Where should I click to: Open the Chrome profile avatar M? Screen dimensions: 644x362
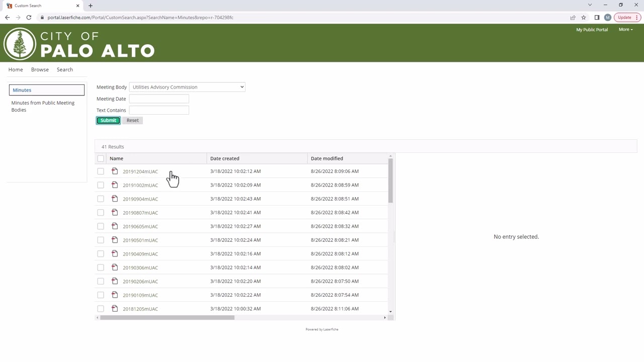click(608, 17)
